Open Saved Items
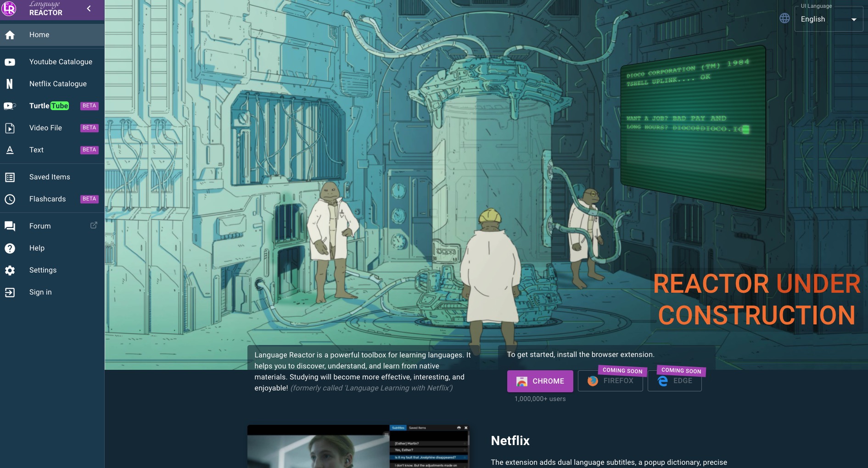 pos(52,177)
